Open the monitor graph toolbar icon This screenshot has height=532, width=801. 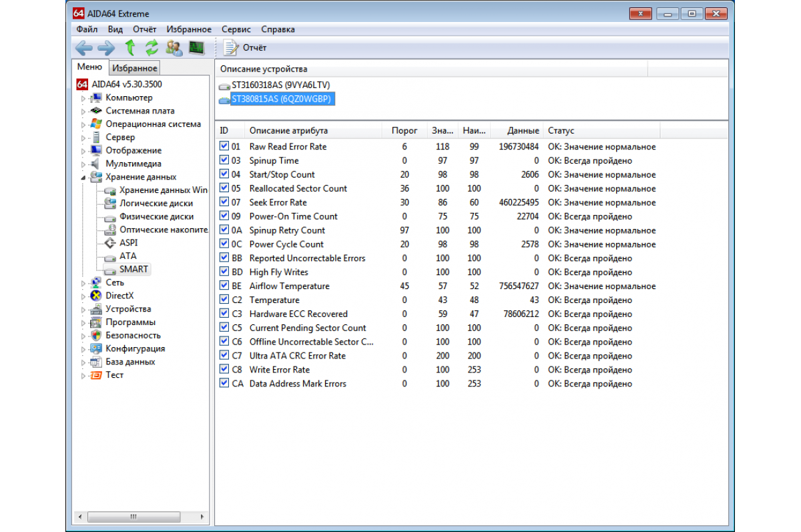point(196,47)
